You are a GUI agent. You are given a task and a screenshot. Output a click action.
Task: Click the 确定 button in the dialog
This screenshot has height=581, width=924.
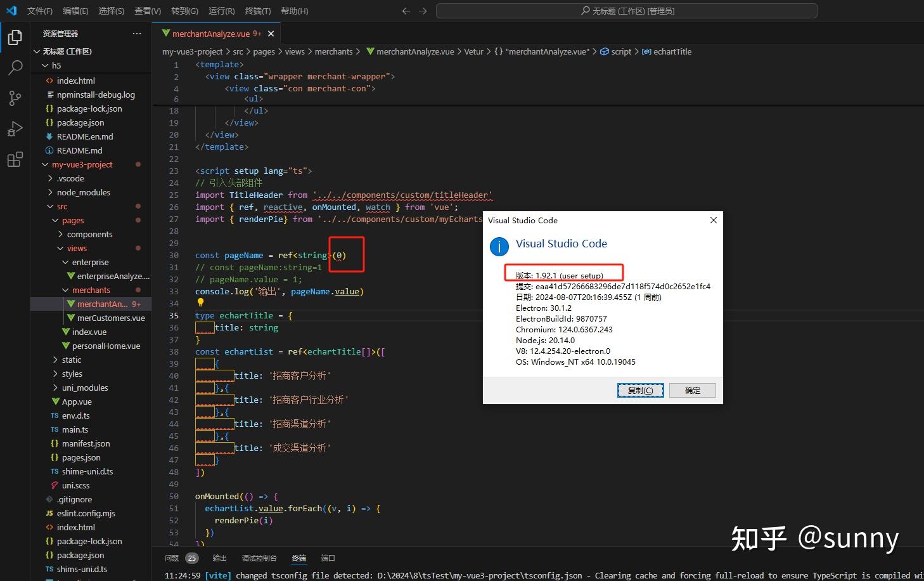coord(692,390)
